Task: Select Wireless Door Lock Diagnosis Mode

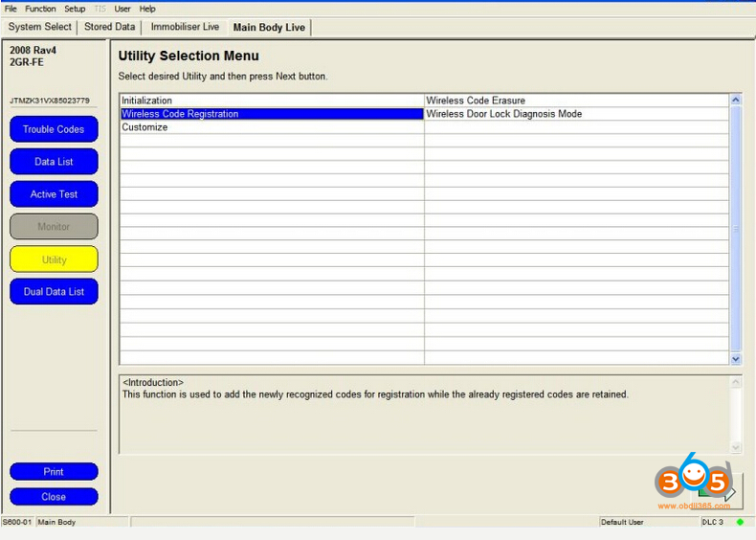Action: pyautogui.click(x=577, y=114)
